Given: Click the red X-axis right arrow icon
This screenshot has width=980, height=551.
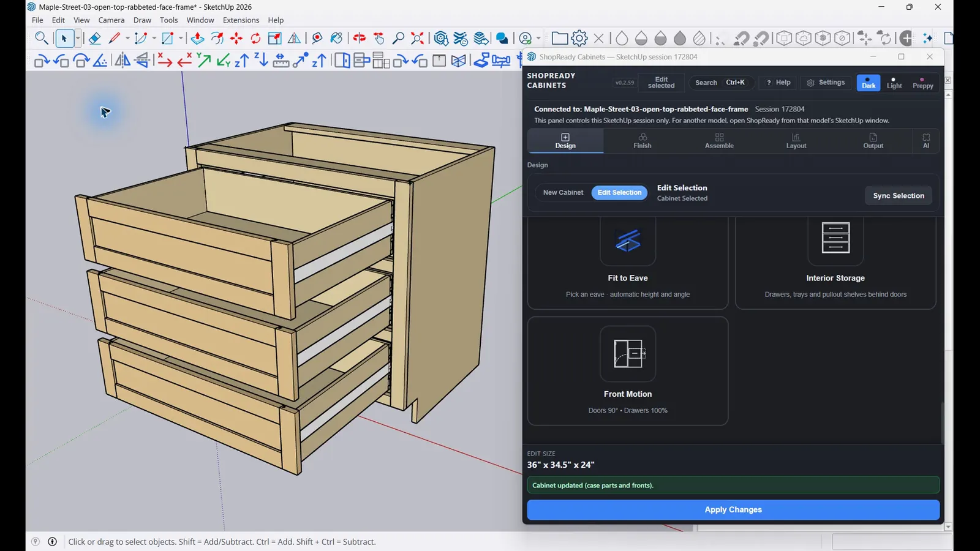Looking at the screenshot, I should [164, 60].
